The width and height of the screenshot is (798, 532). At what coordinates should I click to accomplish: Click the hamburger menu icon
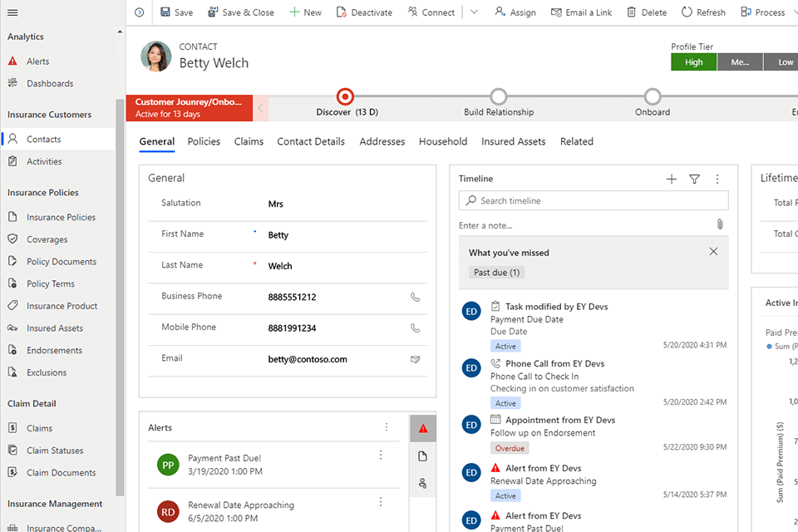click(x=12, y=12)
